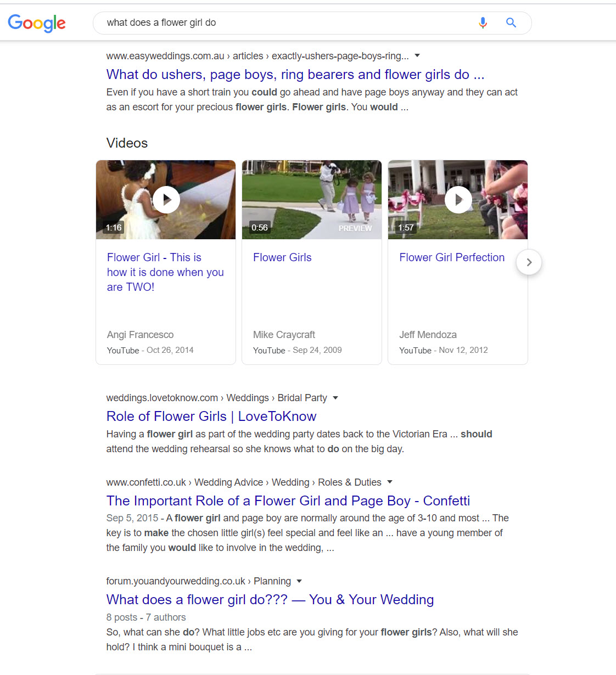Click next arrow in video carousel

(x=529, y=262)
